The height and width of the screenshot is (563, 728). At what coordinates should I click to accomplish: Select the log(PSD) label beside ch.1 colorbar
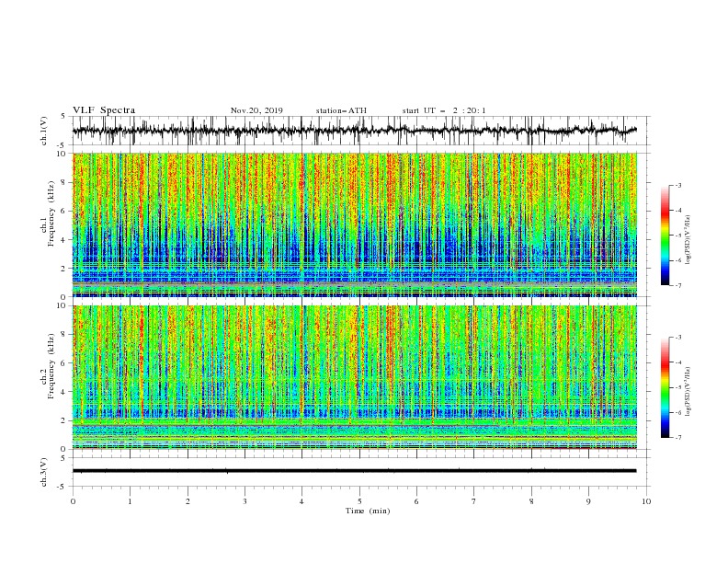688,239
